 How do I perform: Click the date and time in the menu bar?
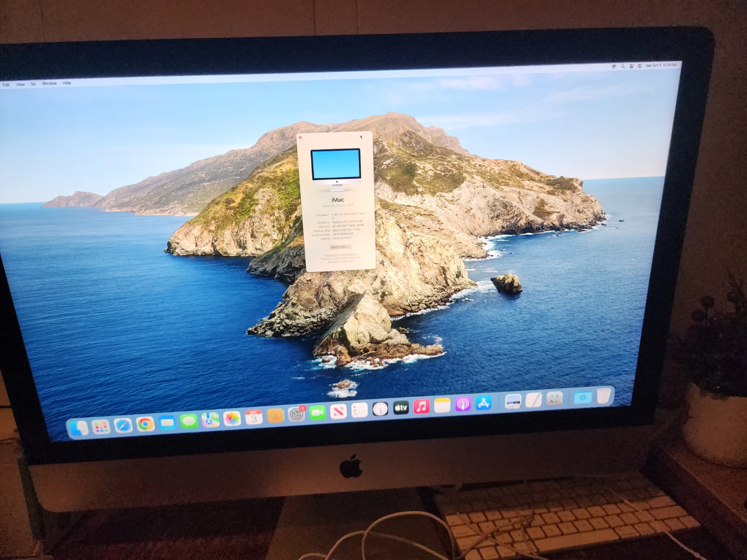point(661,65)
